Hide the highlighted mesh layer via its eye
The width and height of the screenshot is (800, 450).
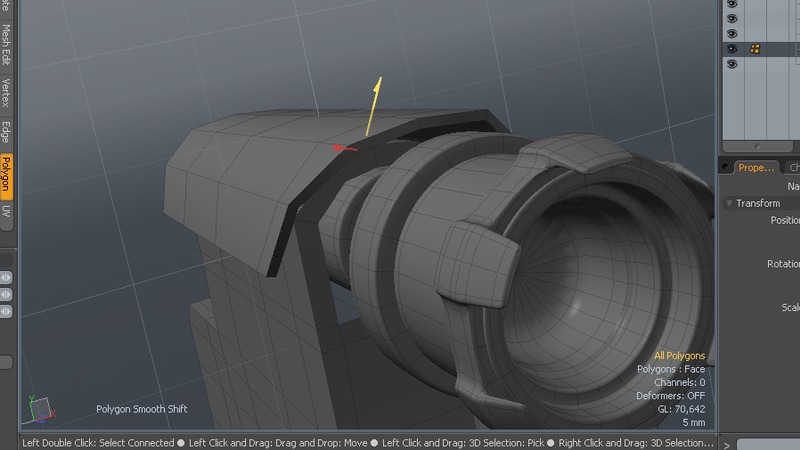click(x=732, y=49)
